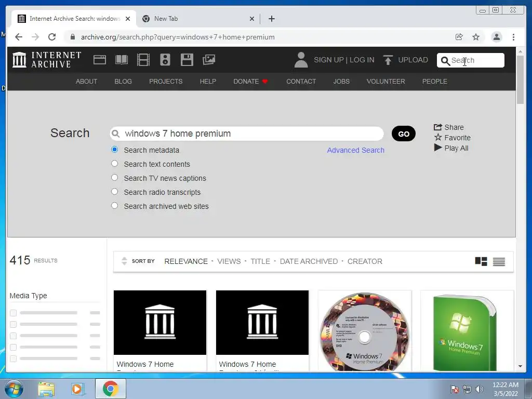This screenshot has width=532, height=399.
Task: Click the user avatar icon
Action: pos(301,60)
